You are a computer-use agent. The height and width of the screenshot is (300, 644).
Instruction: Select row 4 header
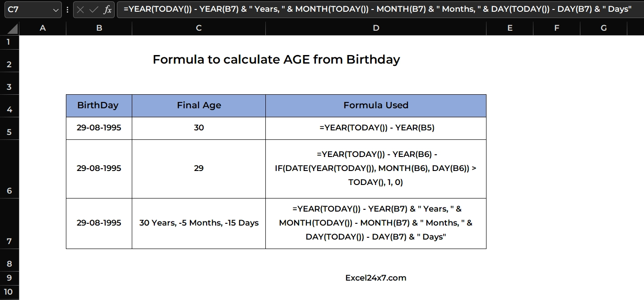(9, 106)
